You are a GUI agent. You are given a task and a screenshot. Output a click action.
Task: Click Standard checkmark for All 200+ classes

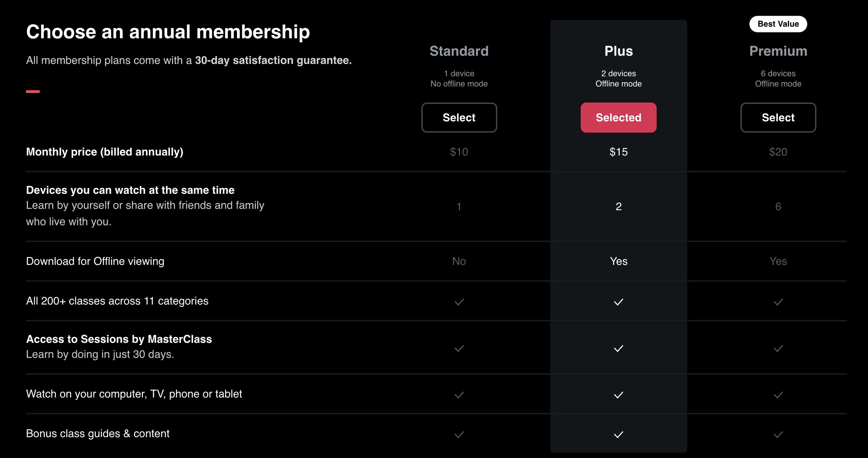pyautogui.click(x=459, y=302)
